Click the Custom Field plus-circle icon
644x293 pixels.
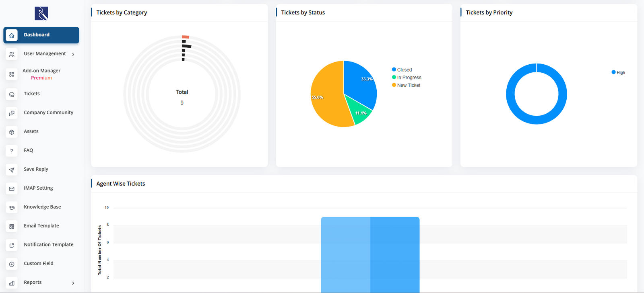[x=12, y=264]
